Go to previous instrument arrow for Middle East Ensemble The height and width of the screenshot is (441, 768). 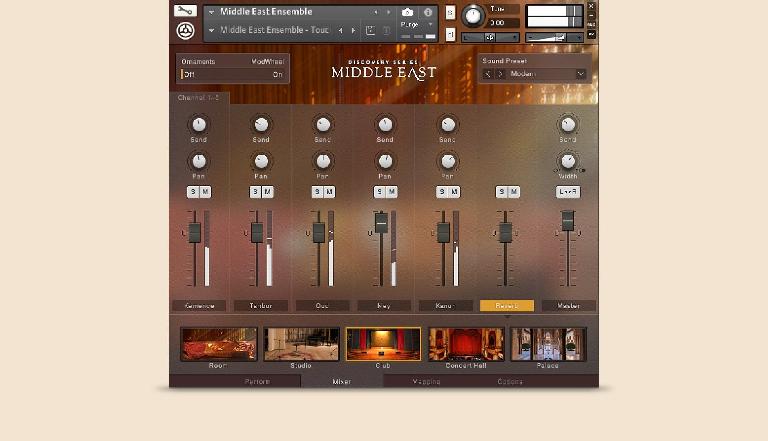point(376,12)
